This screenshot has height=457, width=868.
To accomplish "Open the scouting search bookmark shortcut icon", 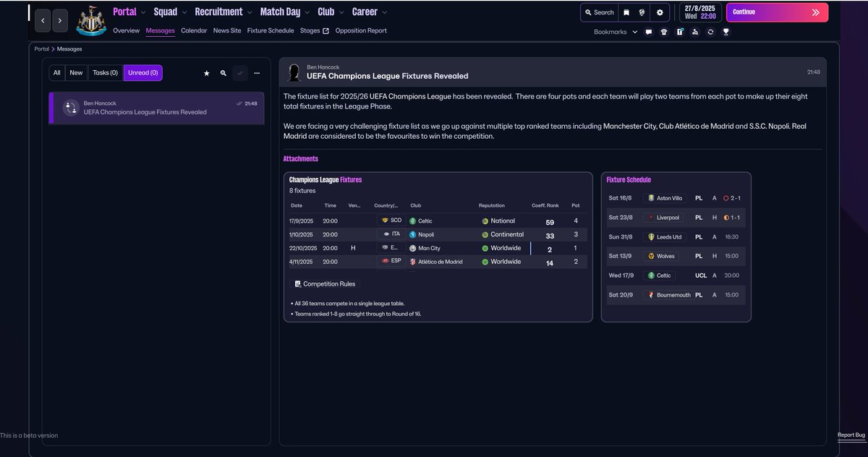I will (695, 32).
